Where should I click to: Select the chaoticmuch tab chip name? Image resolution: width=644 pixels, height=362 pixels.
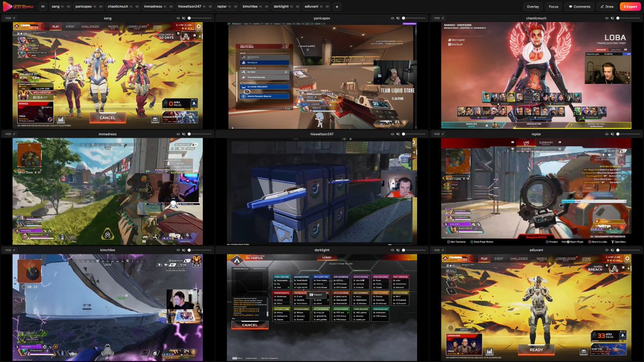[118, 6]
